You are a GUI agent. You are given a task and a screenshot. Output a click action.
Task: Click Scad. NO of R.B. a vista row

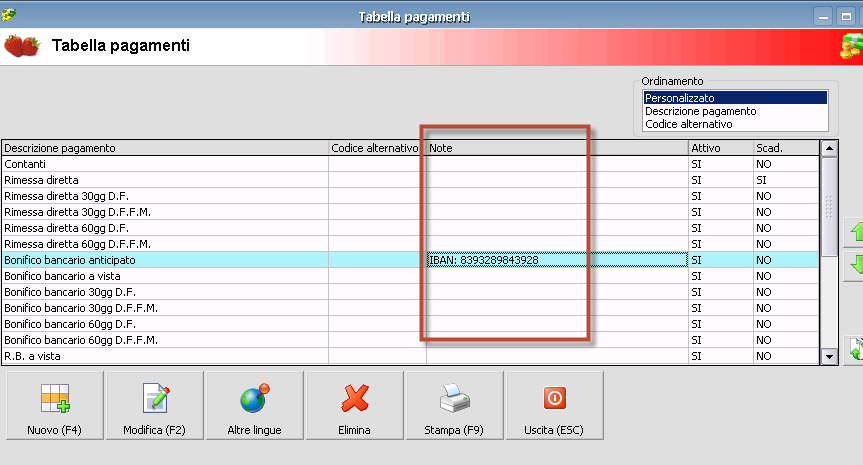point(786,356)
